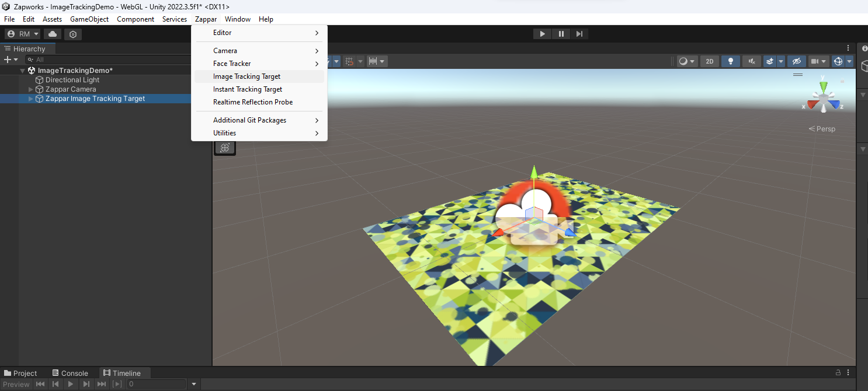868x391 pixels.
Task: Start Play mode in the editor
Action: point(542,34)
